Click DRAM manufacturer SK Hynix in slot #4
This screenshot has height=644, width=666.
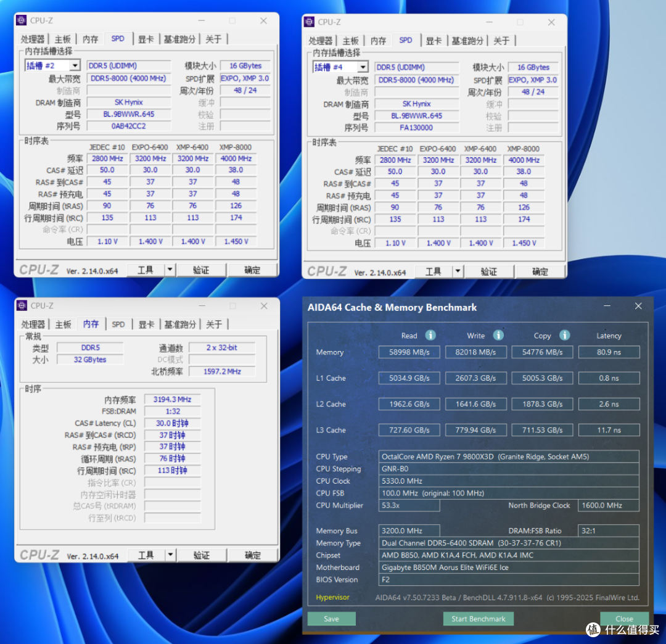pos(417,104)
